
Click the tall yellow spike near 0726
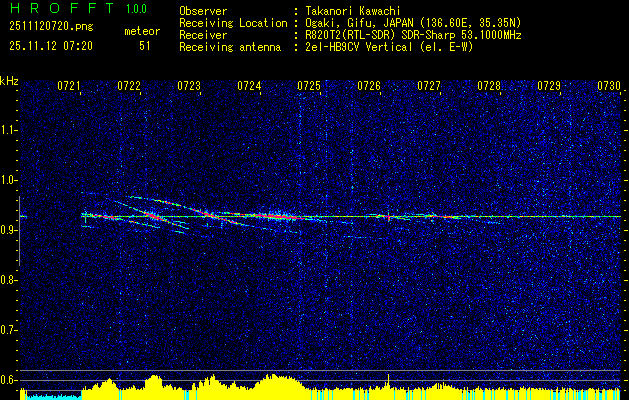388,382
